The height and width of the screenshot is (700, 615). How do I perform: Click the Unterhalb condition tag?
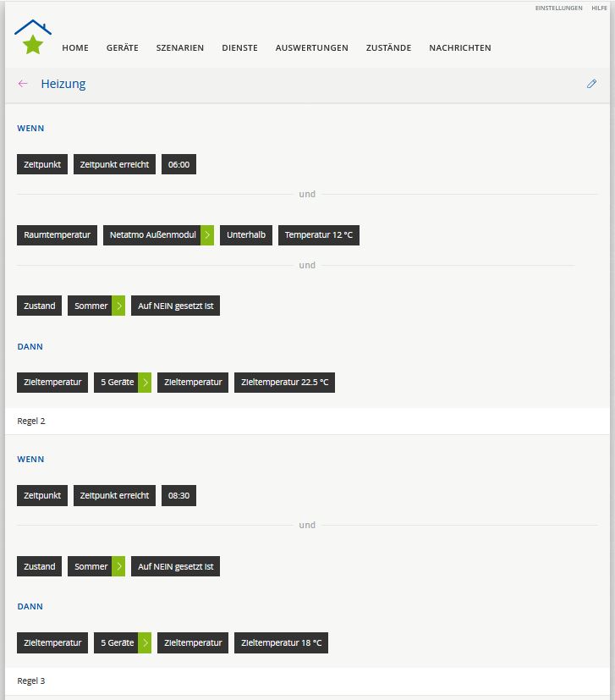pyautogui.click(x=246, y=235)
